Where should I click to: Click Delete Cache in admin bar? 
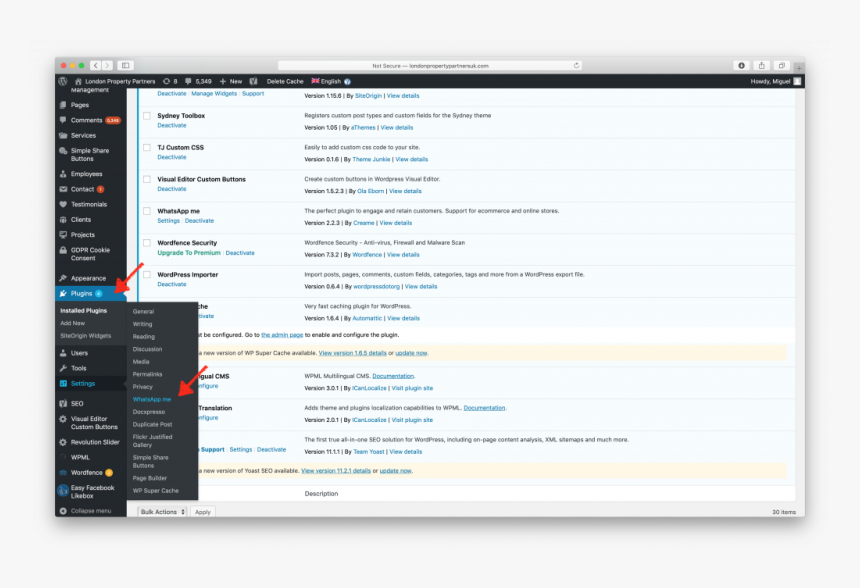pos(285,81)
